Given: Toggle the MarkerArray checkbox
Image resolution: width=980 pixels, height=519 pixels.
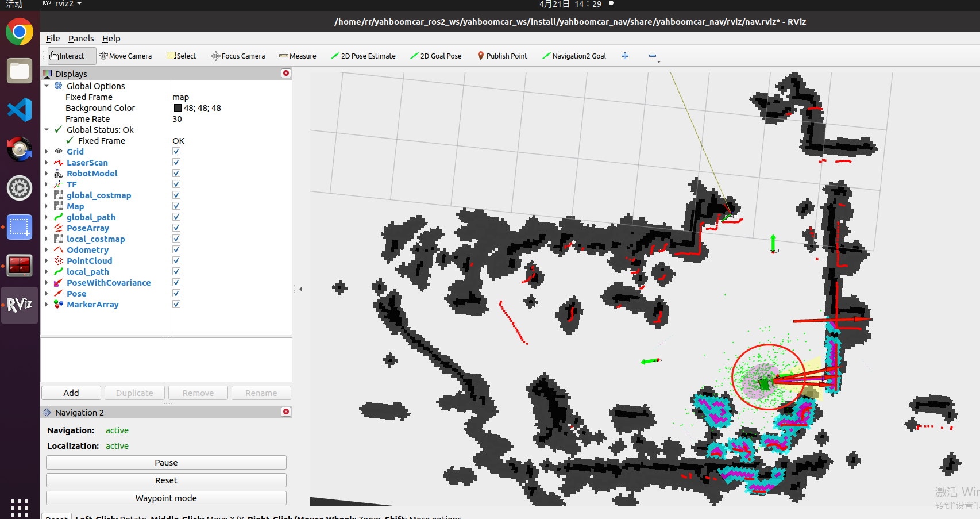Looking at the screenshot, I should click(176, 304).
